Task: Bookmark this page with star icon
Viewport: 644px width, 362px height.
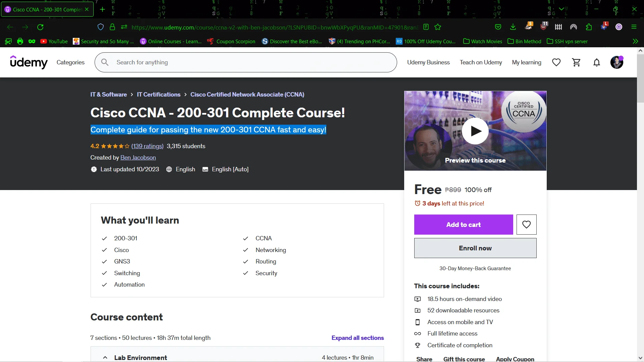Action: tap(438, 27)
